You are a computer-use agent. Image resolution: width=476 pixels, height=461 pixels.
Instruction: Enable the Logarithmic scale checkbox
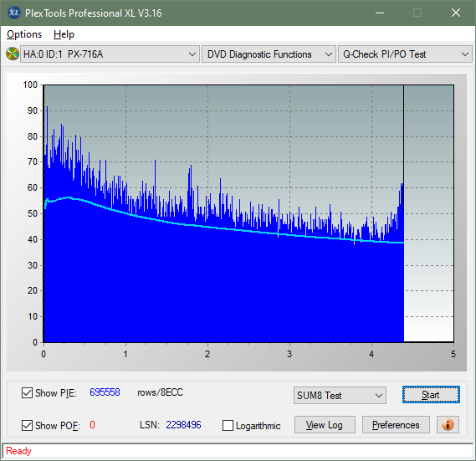coord(228,425)
